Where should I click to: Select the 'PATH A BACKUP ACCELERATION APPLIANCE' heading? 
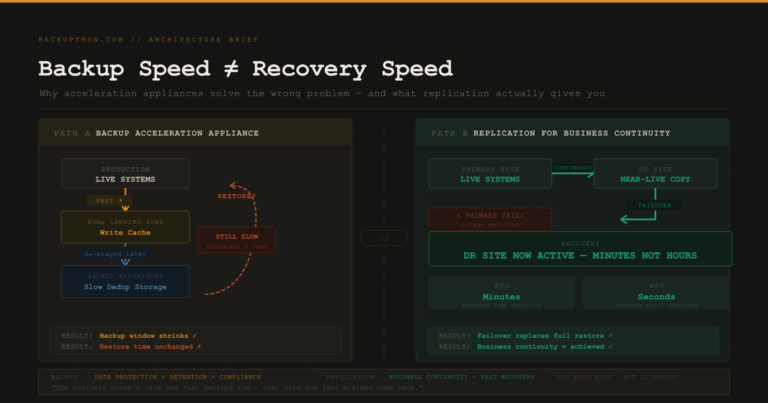156,133
